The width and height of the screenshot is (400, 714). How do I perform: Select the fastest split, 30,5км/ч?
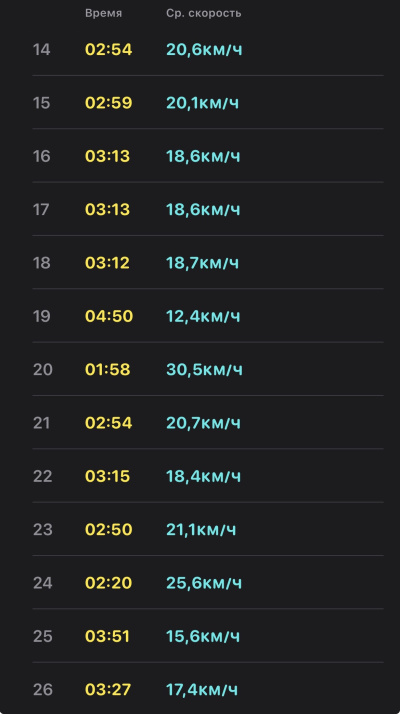coord(205,369)
